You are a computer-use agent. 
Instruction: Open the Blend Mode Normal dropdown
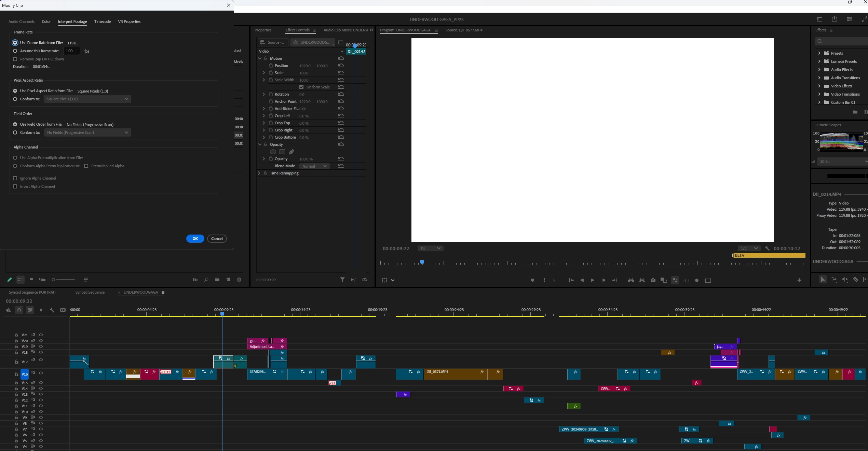click(x=314, y=166)
